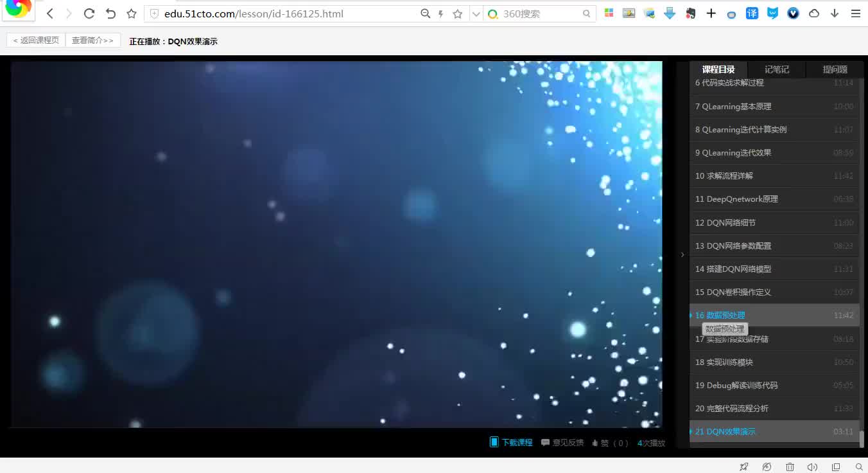Switch to the 课程目录 tab
868x473 pixels.
pos(718,69)
